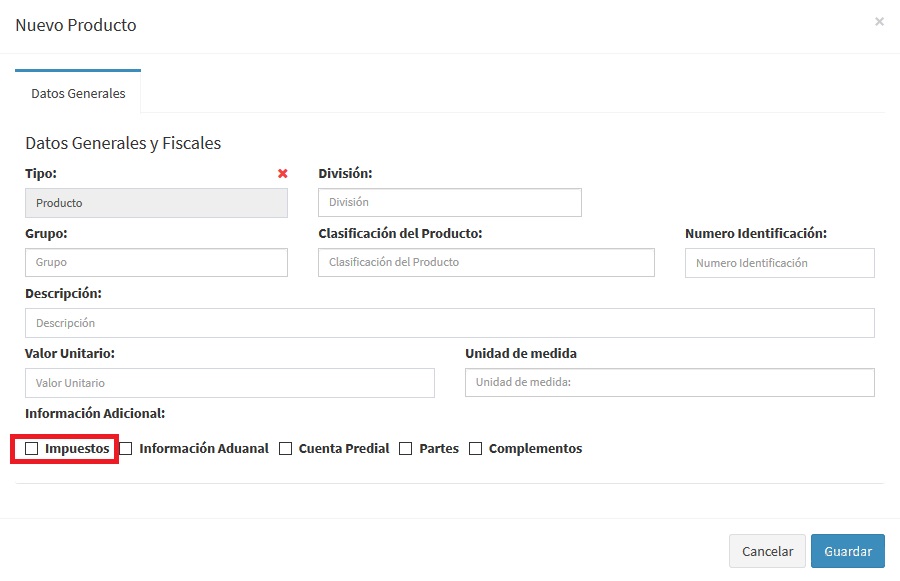Focus the Numero Identificación input

coord(779,263)
